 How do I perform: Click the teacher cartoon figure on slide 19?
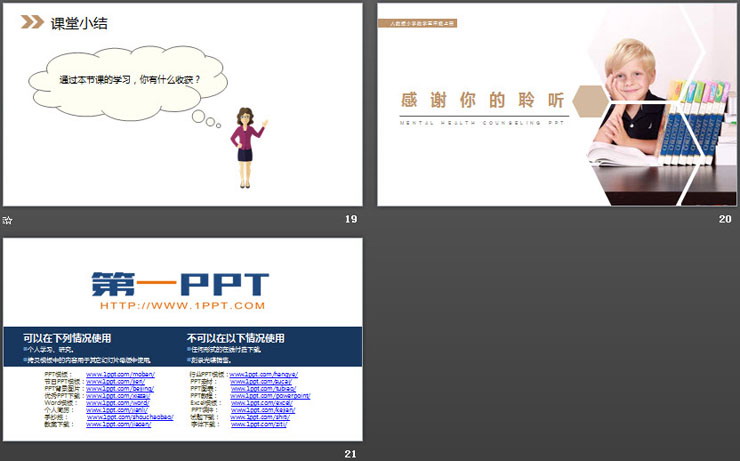[247, 148]
